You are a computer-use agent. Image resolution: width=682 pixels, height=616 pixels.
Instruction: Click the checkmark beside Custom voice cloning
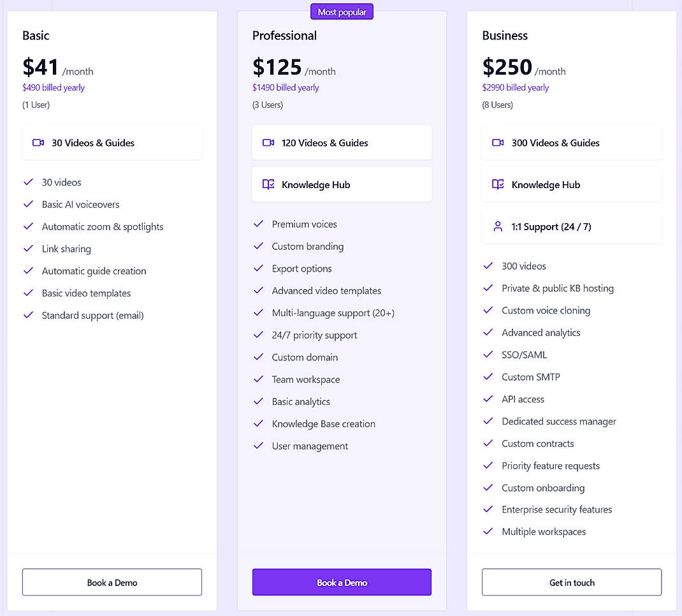488,310
